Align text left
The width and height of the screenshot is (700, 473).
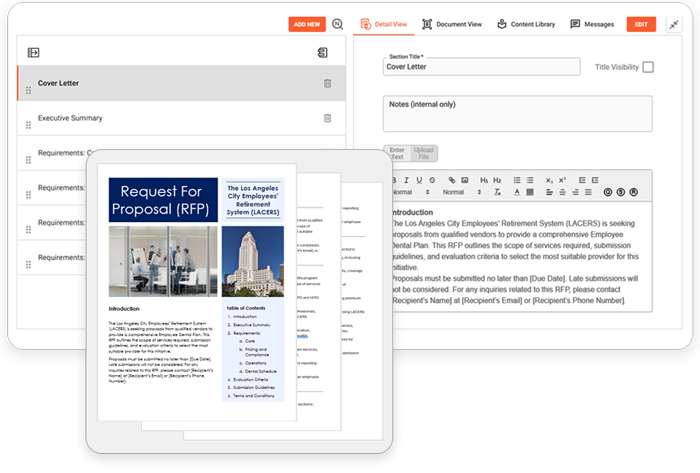pos(549,192)
